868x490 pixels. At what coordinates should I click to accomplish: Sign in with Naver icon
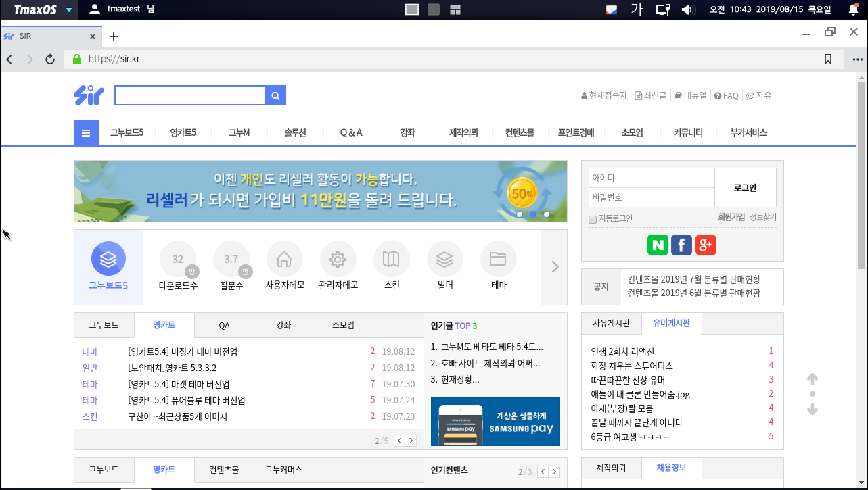click(657, 245)
